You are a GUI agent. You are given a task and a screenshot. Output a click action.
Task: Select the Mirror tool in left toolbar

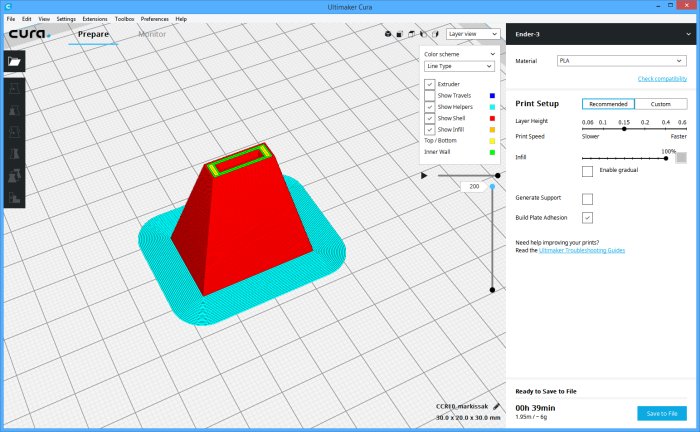14,154
